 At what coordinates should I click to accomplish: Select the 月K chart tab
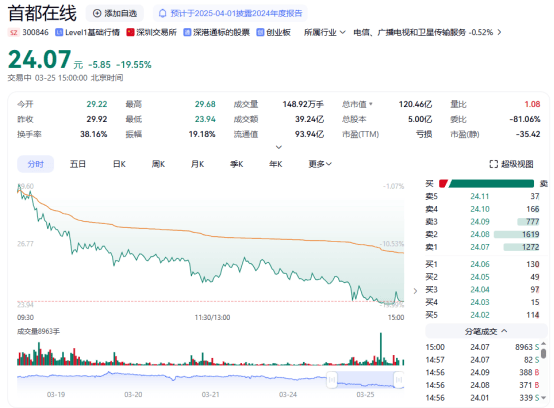[x=198, y=164]
